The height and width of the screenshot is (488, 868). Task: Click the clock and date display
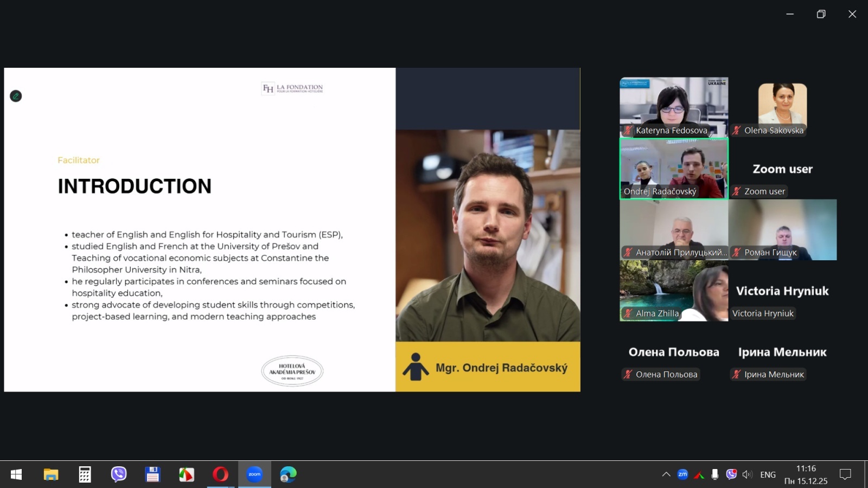coord(806,474)
